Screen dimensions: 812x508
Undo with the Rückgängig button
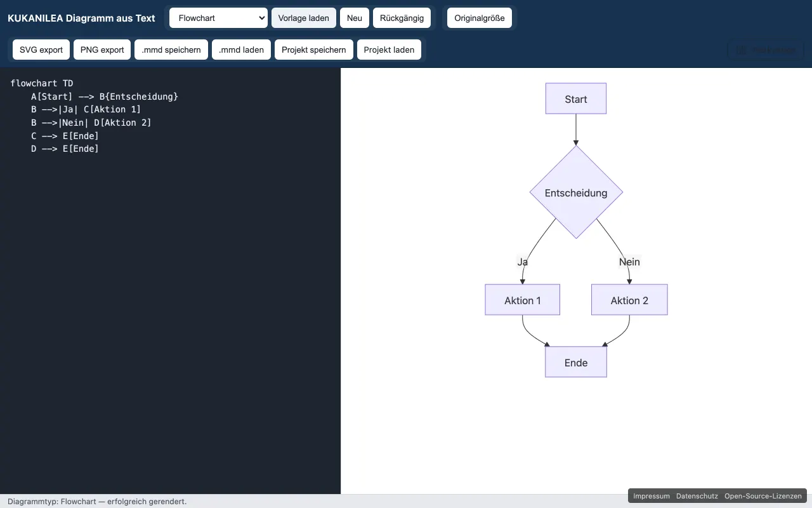tap(402, 18)
